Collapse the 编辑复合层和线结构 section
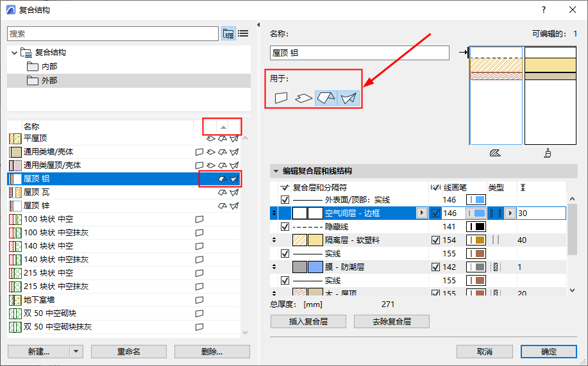This screenshot has height=366, width=588. coord(276,171)
